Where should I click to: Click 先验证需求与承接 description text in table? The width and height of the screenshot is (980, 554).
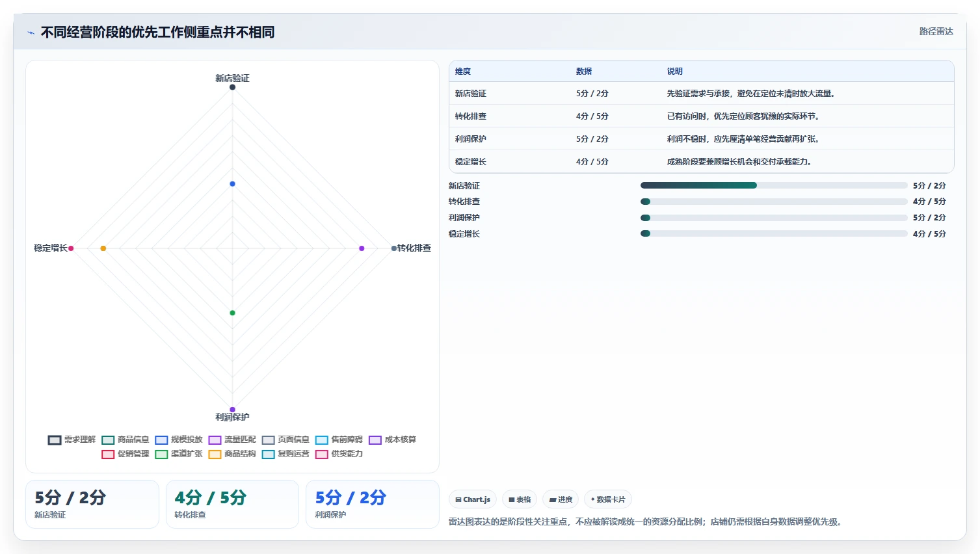[751, 94]
